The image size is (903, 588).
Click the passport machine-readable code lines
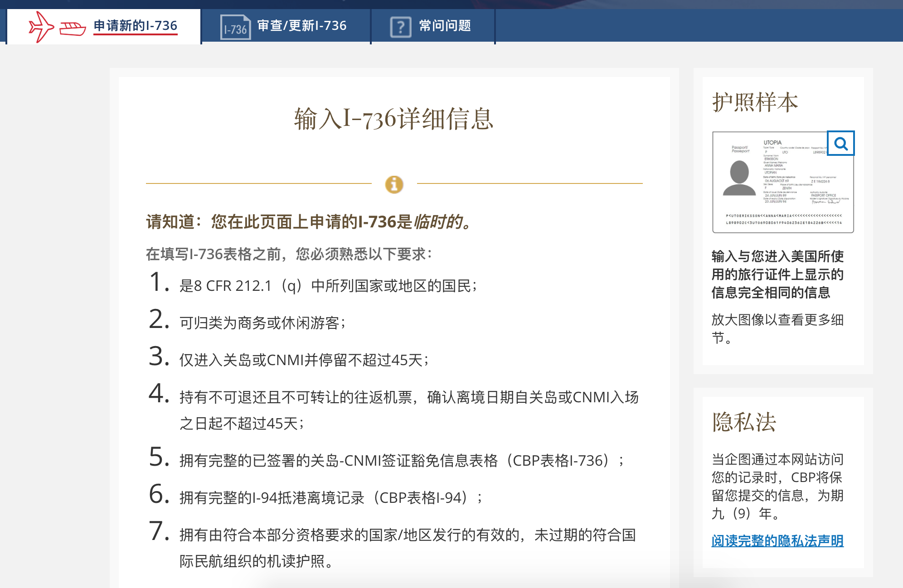[783, 219]
